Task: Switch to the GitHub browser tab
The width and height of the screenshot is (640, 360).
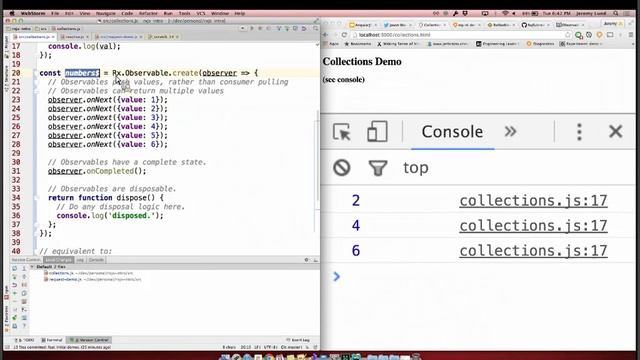Action: point(536,25)
